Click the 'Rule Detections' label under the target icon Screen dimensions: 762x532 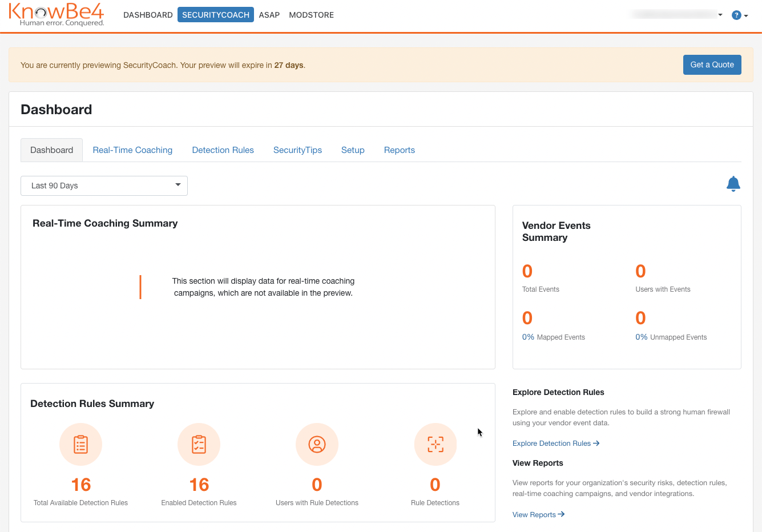[x=436, y=503]
